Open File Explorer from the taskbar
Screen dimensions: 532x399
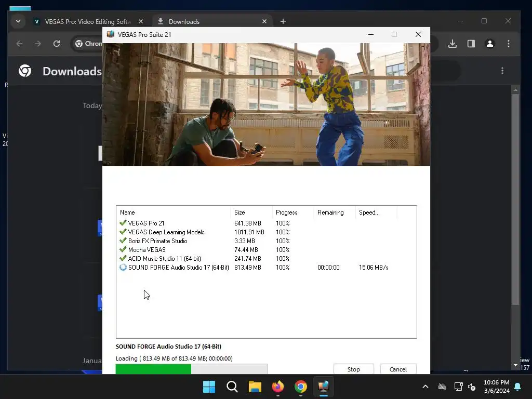[255, 387]
